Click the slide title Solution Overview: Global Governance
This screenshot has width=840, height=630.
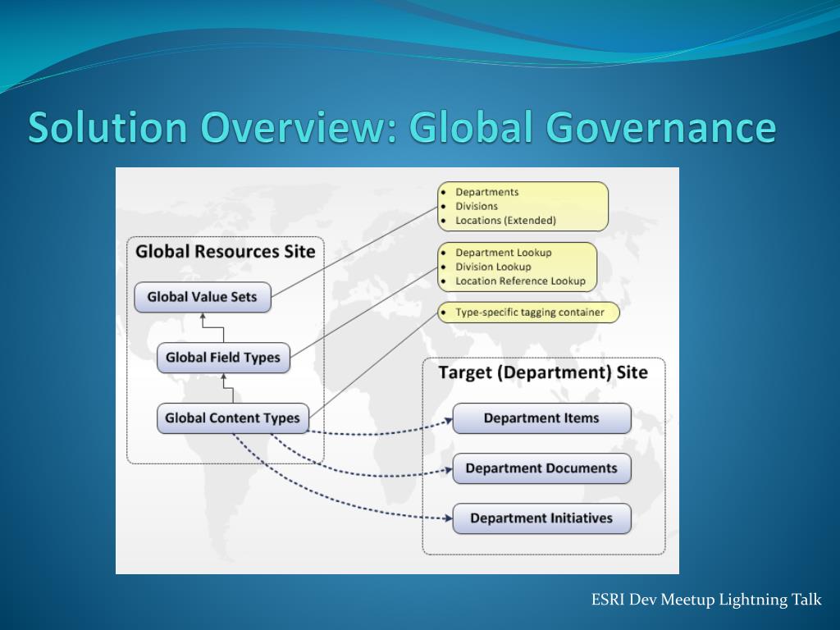[402, 127]
